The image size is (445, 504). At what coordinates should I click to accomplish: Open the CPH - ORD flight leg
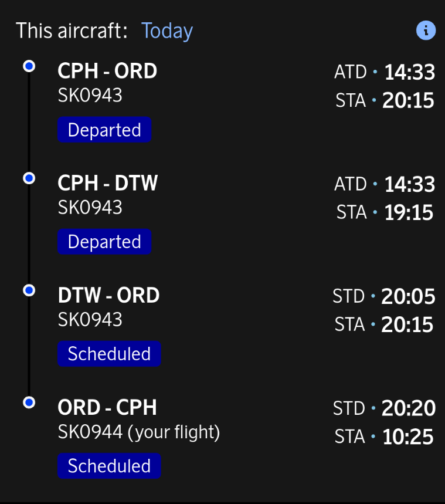pos(107,72)
